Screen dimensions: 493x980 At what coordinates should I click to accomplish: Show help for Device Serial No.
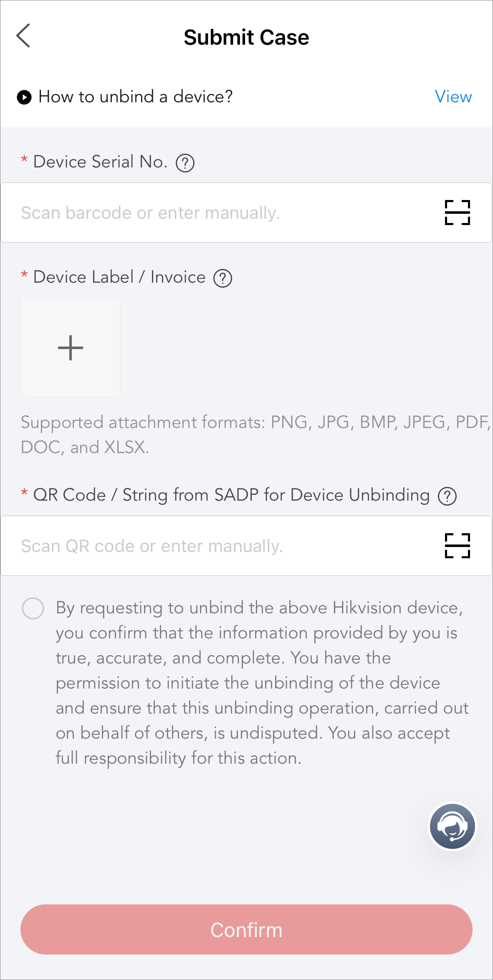coord(185,163)
